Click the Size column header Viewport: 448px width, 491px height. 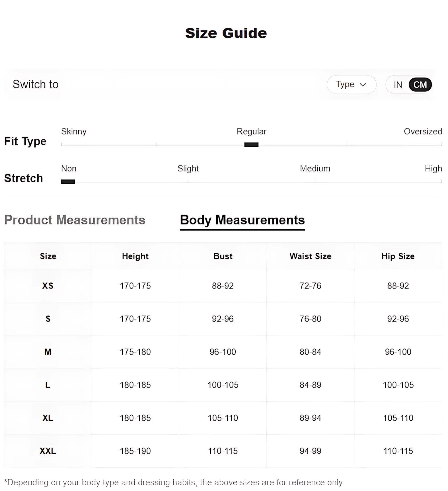pyautogui.click(x=48, y=256)
